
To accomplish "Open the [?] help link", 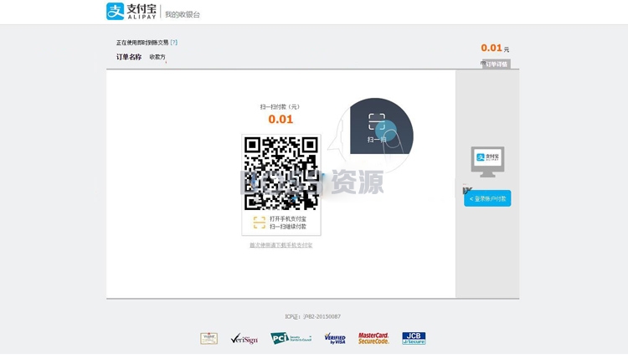I will [x=174, y=42].
